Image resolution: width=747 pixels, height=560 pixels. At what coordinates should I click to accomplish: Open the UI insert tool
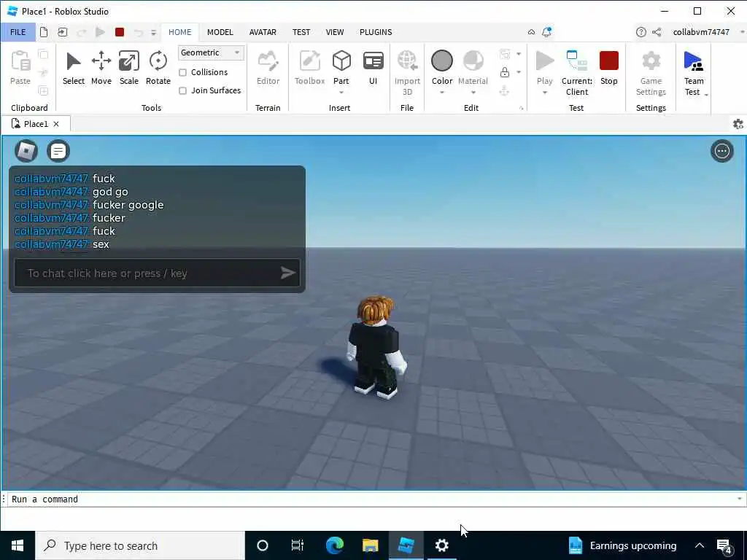373,68
